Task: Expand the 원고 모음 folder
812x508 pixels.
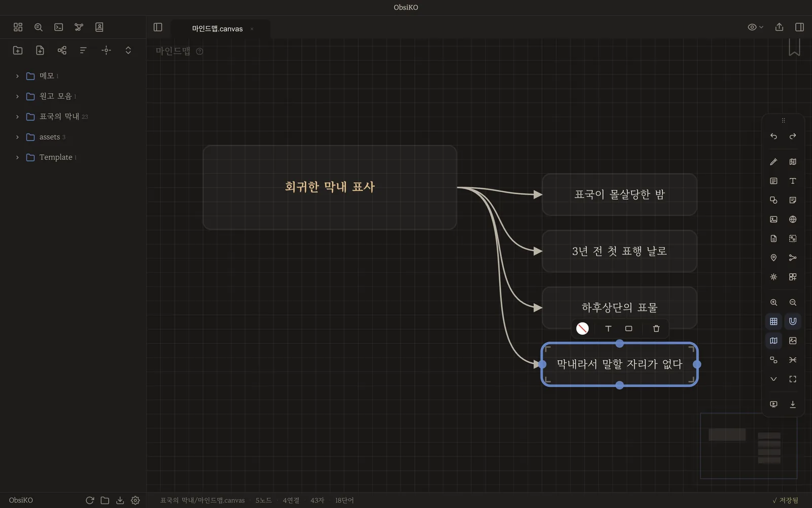Action: (17, 96)
